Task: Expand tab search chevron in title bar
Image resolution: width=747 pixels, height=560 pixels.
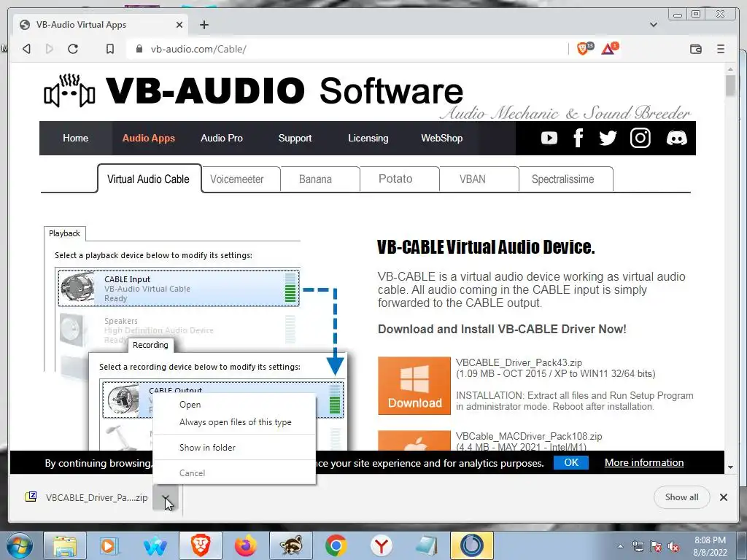Action: [653, 25]
